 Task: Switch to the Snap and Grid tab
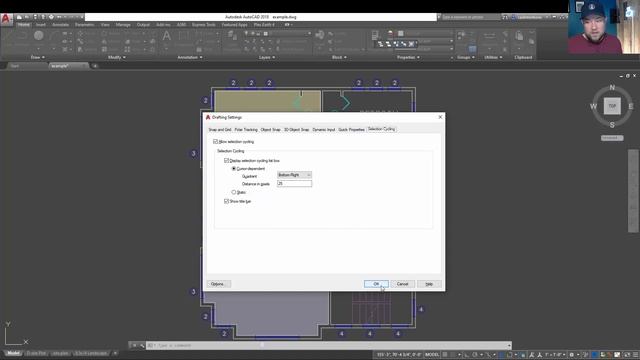(x=220, y=130)
